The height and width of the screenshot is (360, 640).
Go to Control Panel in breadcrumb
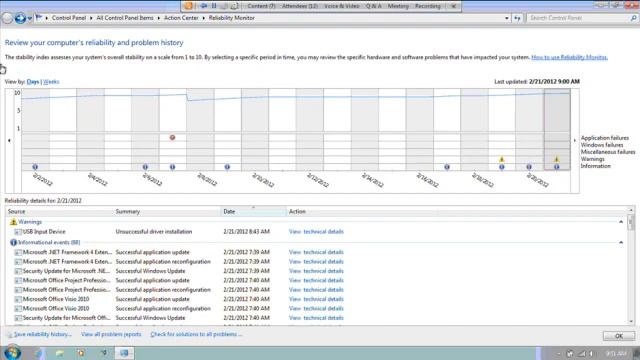[69, 18]
